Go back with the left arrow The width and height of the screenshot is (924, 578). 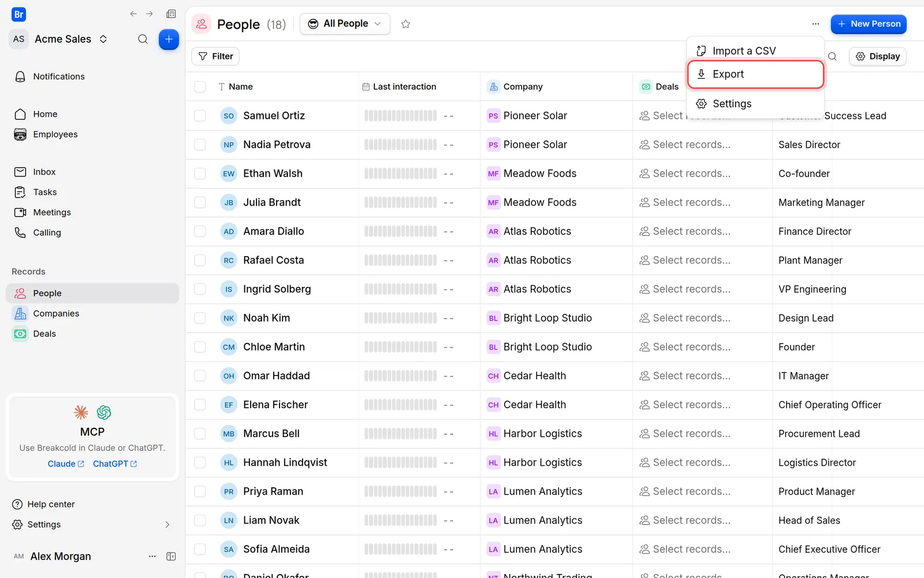133,14
